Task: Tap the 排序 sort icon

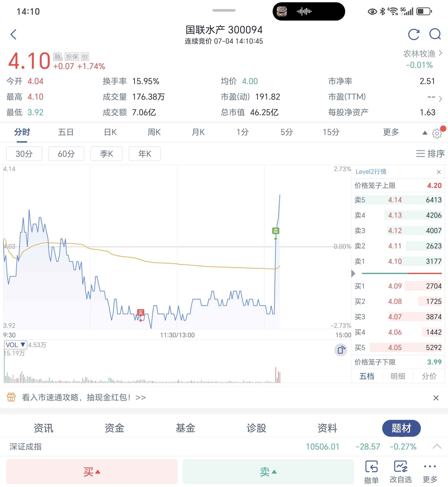Action: [x=430, y=154]
